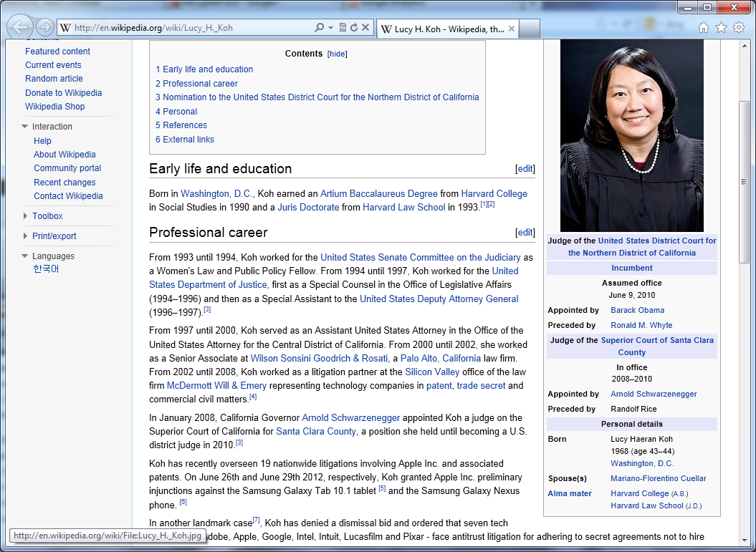
Task: Open the Featured content sidebar link
Action: [x=57, y=51]
